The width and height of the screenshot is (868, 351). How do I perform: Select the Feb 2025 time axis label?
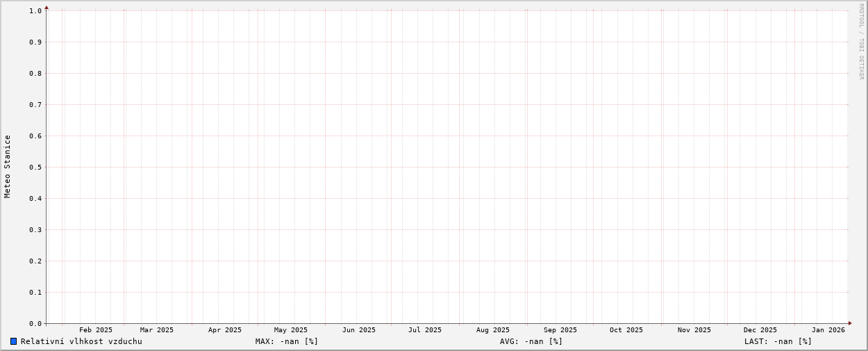pos(96,330)
